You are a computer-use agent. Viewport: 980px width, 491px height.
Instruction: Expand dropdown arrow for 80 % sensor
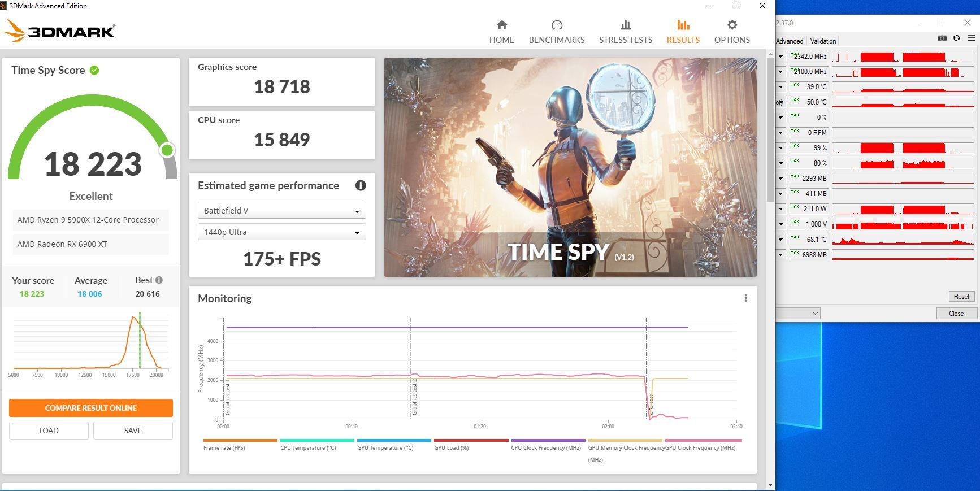click(781, 163)
